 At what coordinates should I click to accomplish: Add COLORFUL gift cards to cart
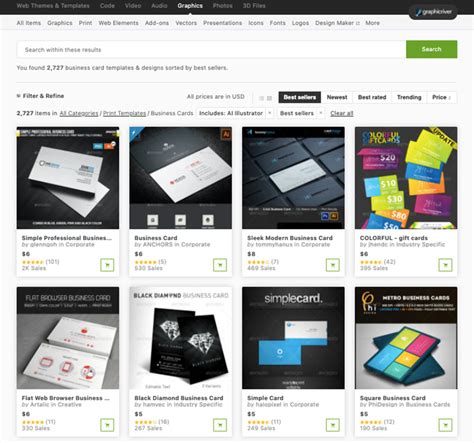tap(445, 265)
